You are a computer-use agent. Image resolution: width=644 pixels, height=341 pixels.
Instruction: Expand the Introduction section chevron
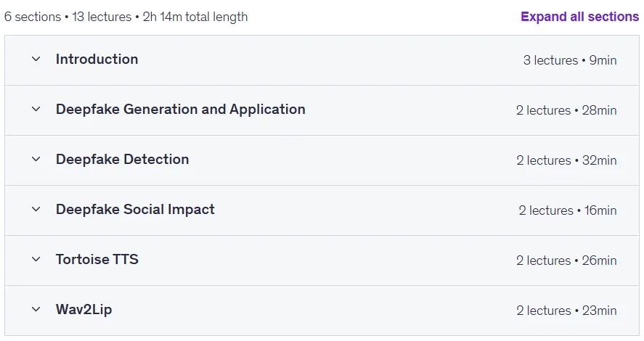coord(36,59)
